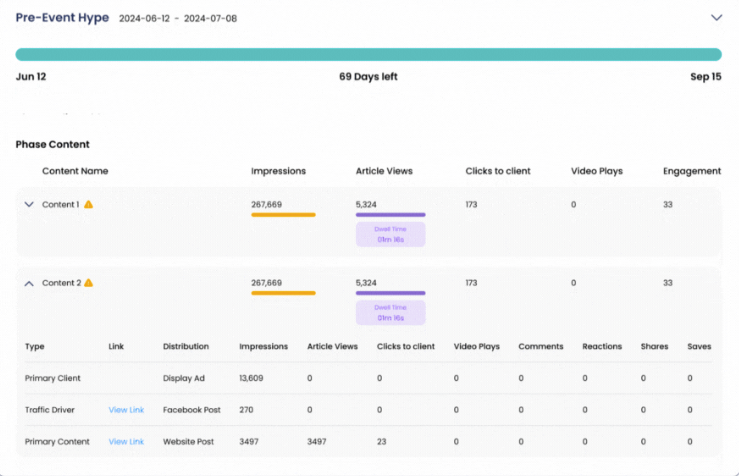Click the Content Name column header
This screenshot has height=476, width=739.
75,171
